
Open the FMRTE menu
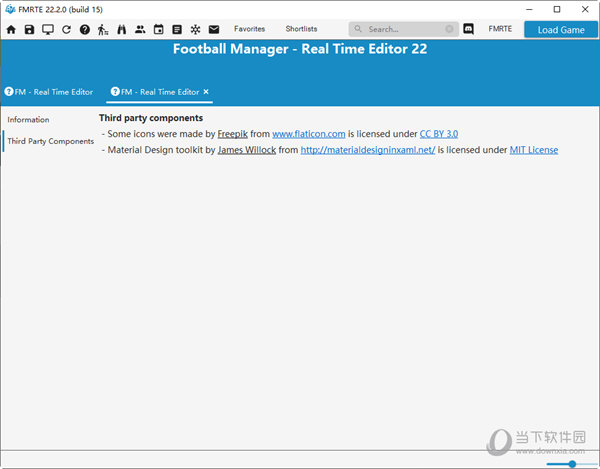[x=500, y=29]
